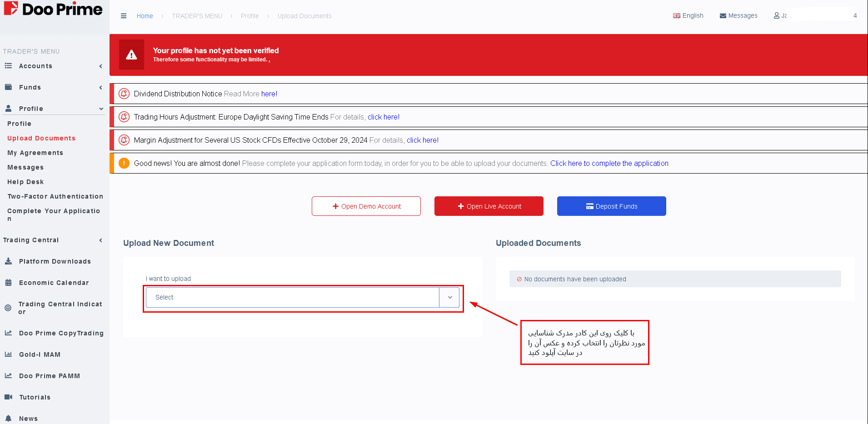Open Messages under Profile in sidebar
This screenshot has height=424, width=868.
25,167
